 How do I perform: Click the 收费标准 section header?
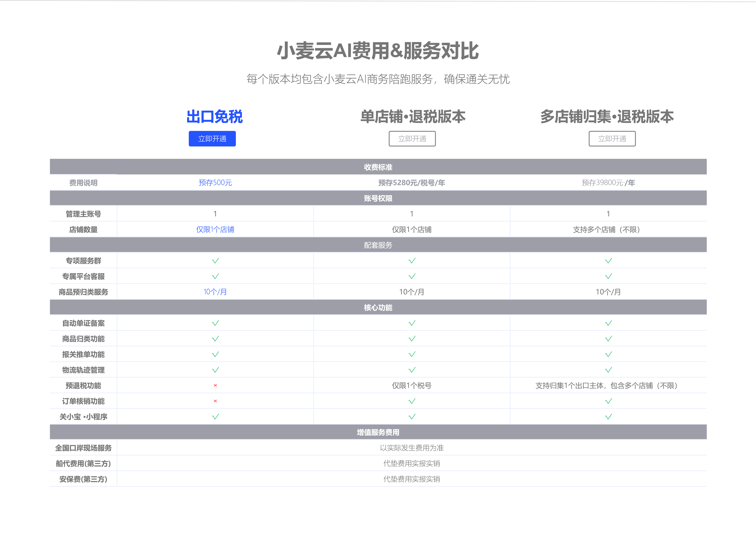[x=378, y=167]
